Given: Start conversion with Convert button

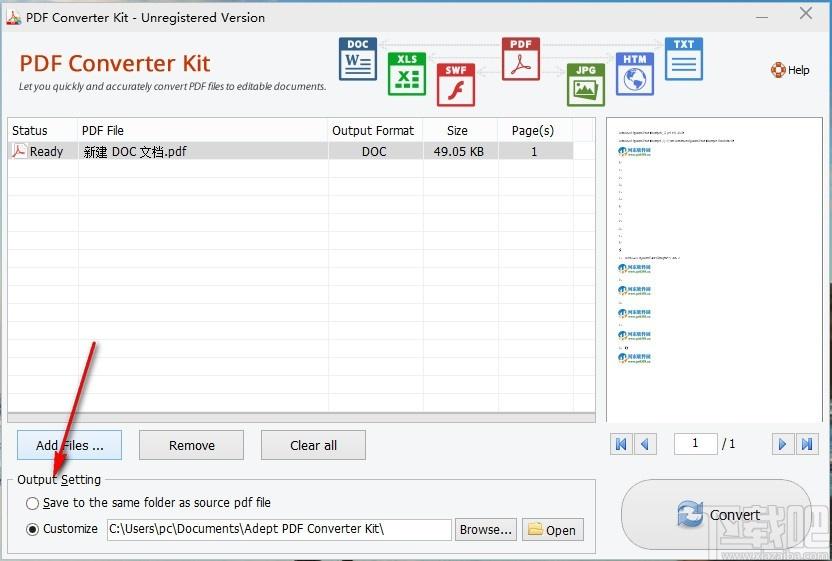Looking at the screenshot, I should [716, 515].
